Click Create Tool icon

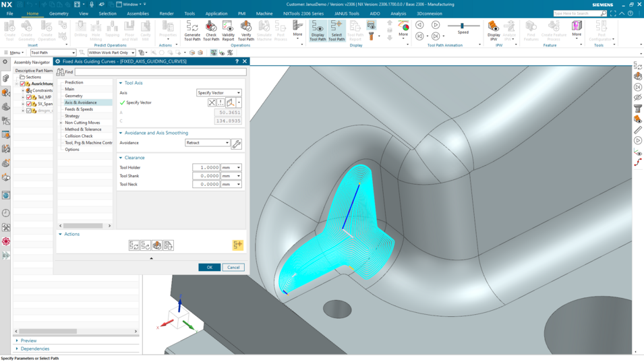[9, 26]
